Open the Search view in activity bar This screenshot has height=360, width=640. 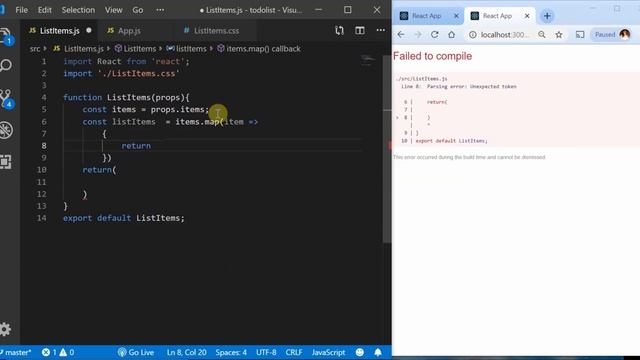click(x=5, y=65)
